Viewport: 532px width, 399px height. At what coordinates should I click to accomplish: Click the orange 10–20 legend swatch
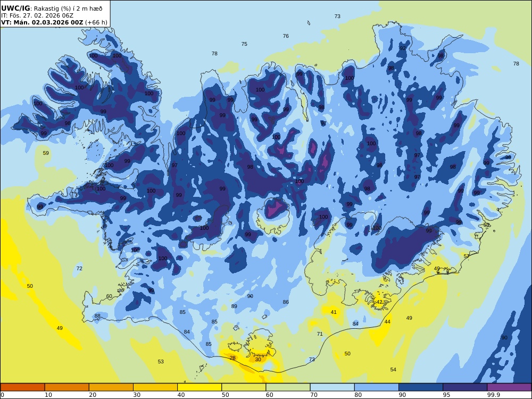(67, 387)
